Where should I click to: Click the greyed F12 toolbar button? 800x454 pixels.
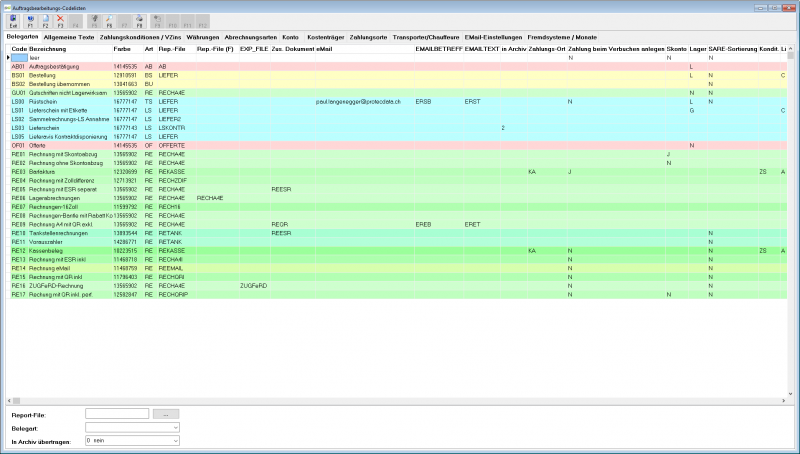click(x=203, y=21)
